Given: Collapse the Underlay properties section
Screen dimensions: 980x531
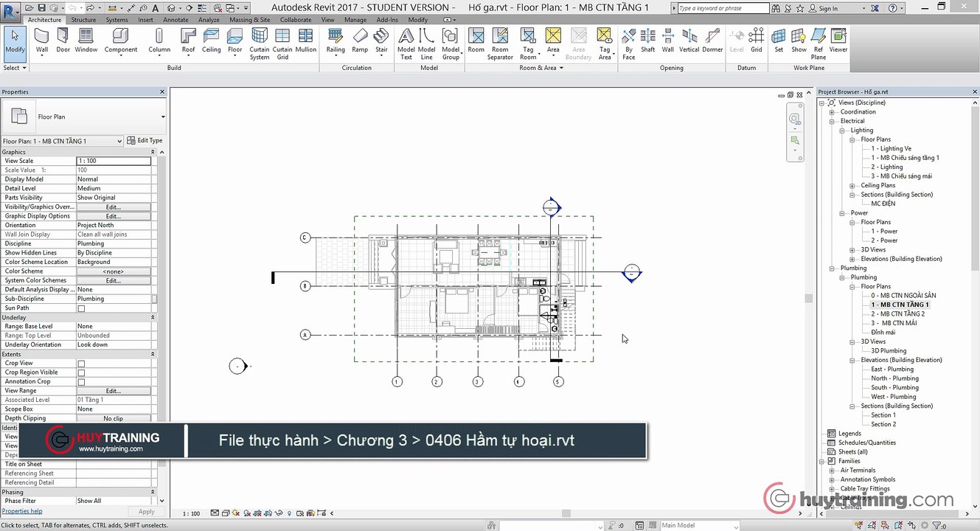Looking at the screenshot, I should pos(153,317).
